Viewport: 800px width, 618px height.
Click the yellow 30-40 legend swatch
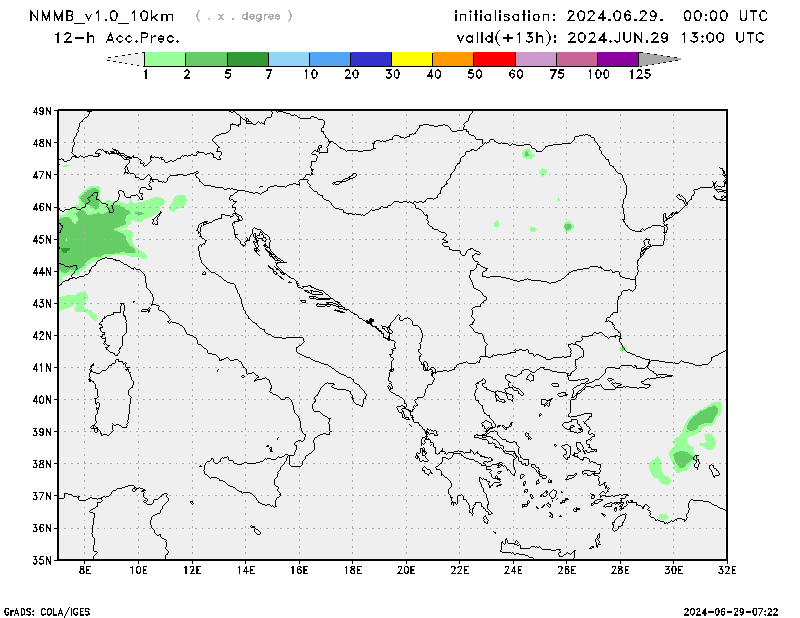tap(412, 59)
